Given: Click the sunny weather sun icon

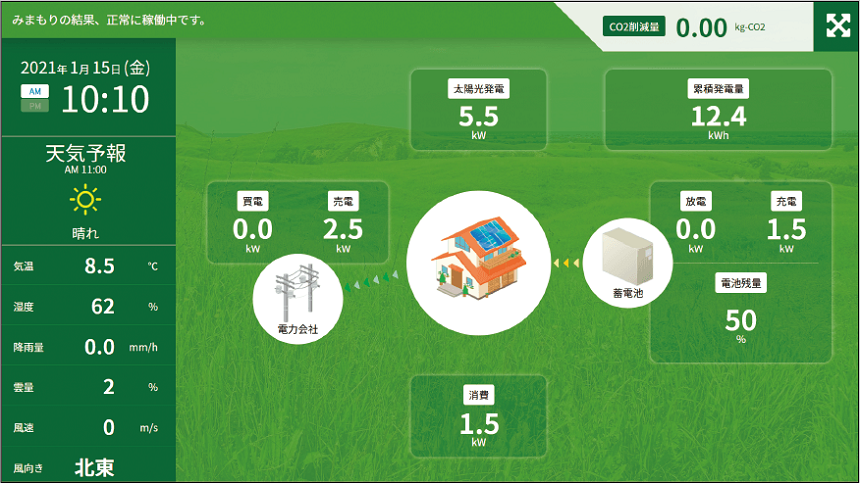Looking at the screenshot, I should (x=86, y=201).
